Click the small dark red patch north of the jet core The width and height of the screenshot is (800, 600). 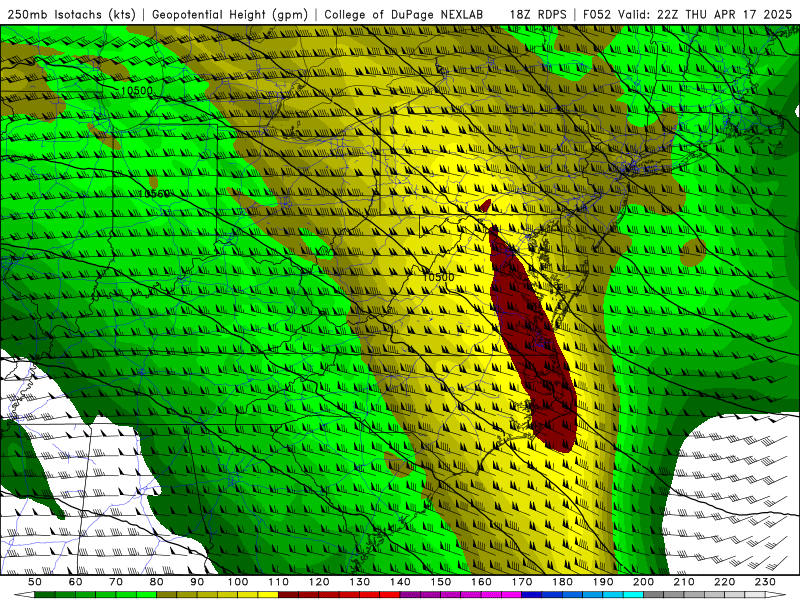(x=485, y=206)
